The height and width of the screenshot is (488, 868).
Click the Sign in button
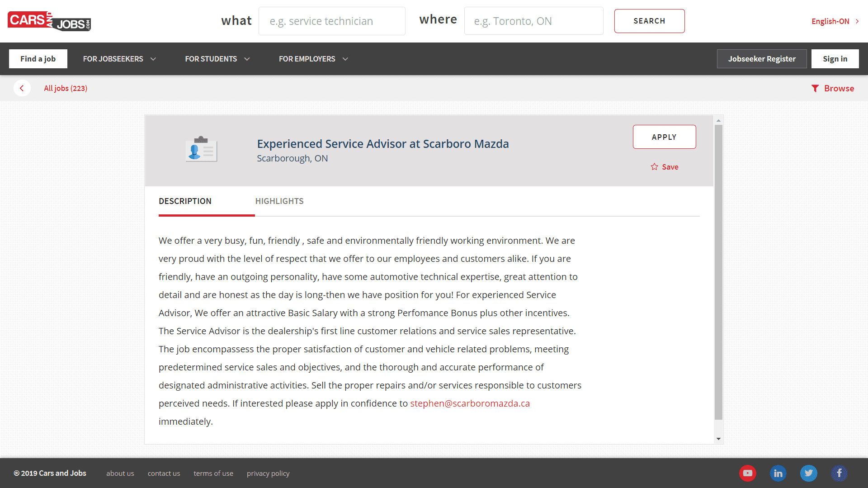(835, 59)
